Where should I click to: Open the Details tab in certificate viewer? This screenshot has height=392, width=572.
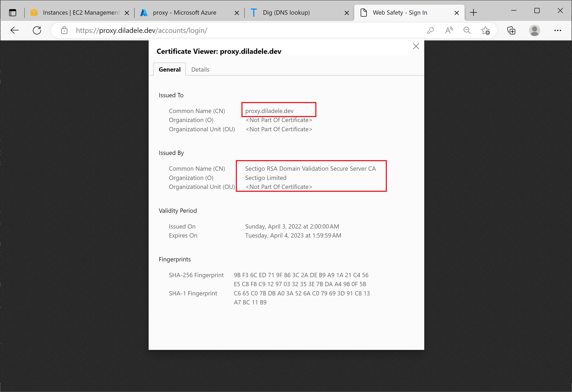pos(200,69)
